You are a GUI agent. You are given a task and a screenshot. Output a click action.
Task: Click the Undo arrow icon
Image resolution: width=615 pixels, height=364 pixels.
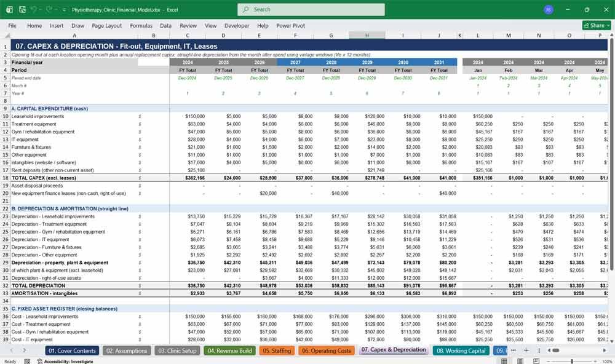coord(34,9)
